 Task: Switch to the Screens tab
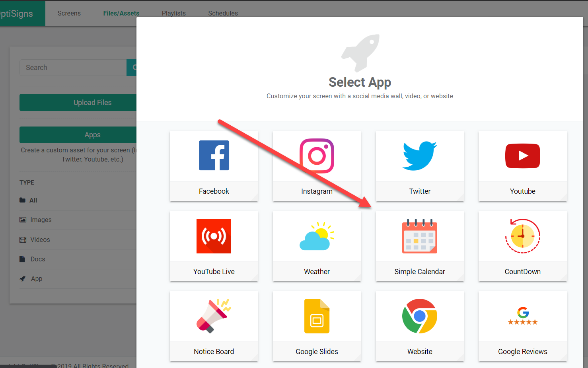(69, 14)
